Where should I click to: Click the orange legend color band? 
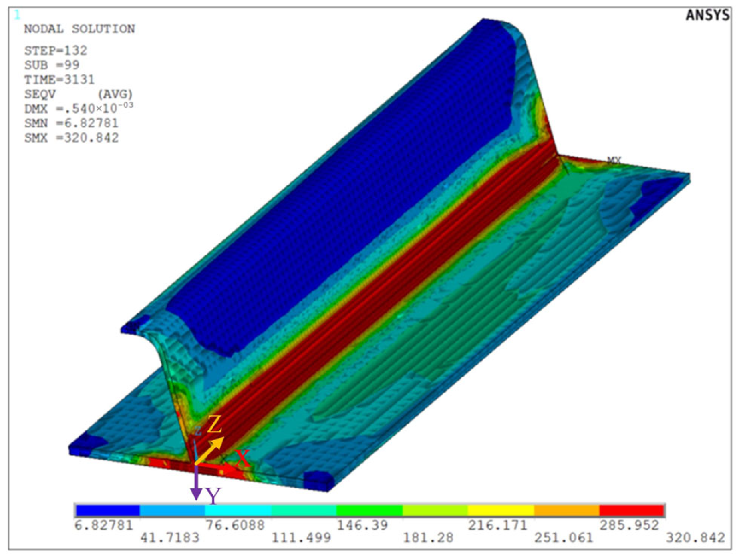tap(566, 510)
